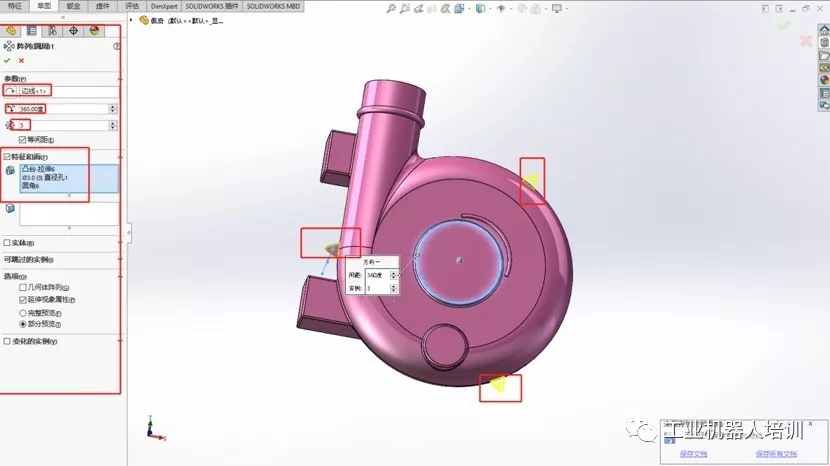The width and height of the screenshot is (830, 466).
Task: Accept the circular pattern with green checkmark
Action: 7,60
